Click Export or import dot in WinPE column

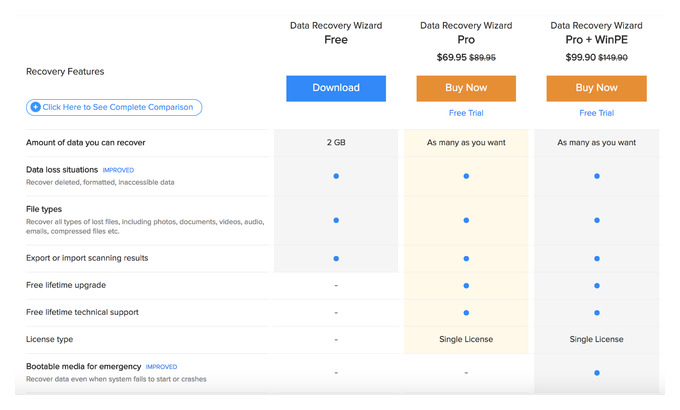(597, 259)
